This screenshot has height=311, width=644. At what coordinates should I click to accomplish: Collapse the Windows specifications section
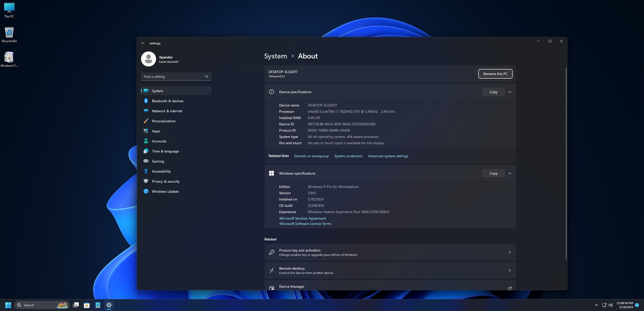[x=510, y=173]
